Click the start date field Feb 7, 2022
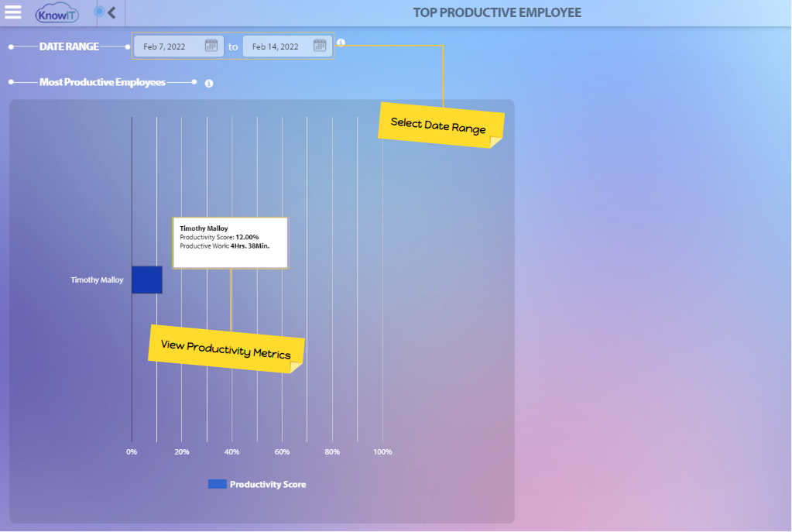The width and height of the screenshot is (792, 532). click(x=179, y=46)
